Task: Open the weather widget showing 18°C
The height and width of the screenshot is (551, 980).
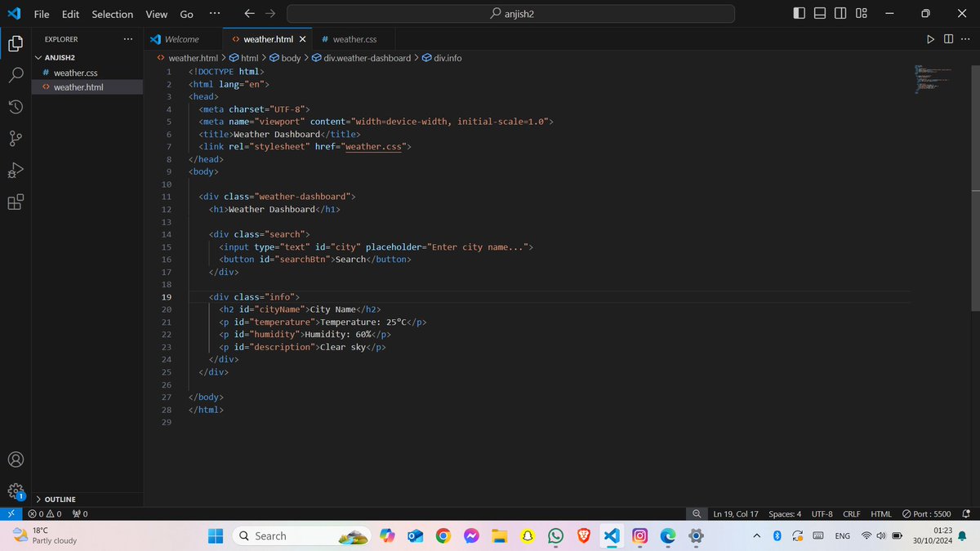Action: click(x=45, y=535)
